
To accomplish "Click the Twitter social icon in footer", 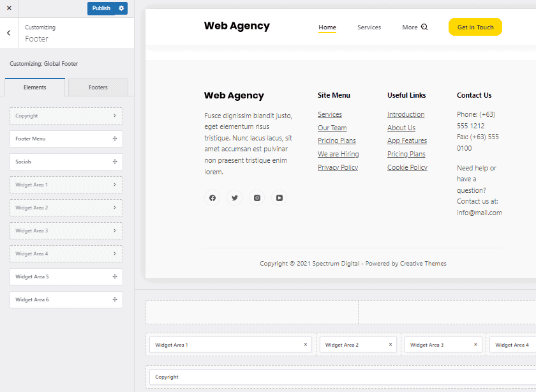I will point(235,198).
